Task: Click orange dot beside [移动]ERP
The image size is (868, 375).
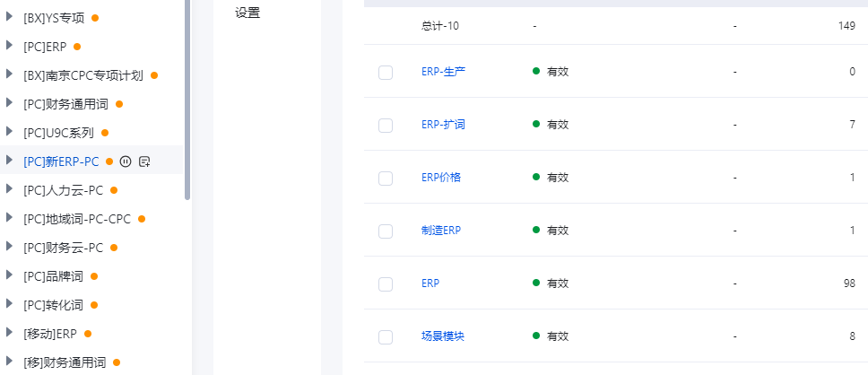Action: (x=88, y=334)
